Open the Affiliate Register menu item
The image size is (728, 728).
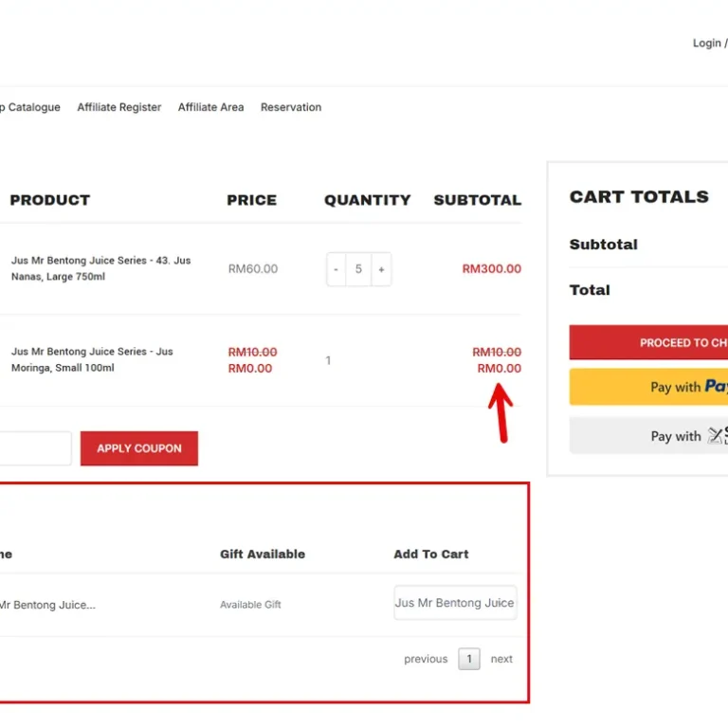click(x=118, y=107)
